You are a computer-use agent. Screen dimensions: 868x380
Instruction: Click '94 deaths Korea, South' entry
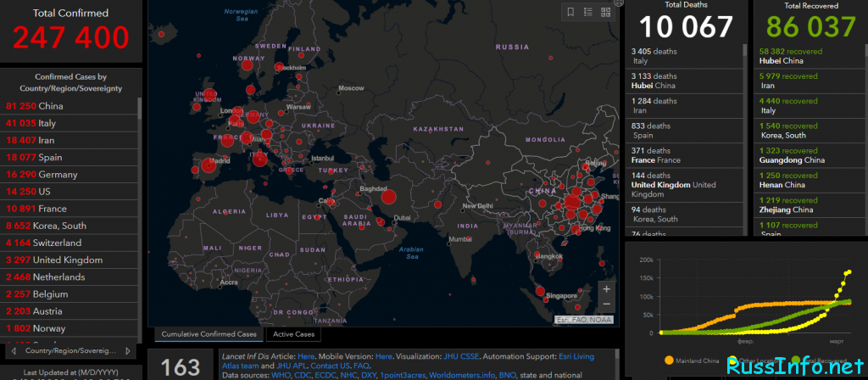[x=684, y=215]
